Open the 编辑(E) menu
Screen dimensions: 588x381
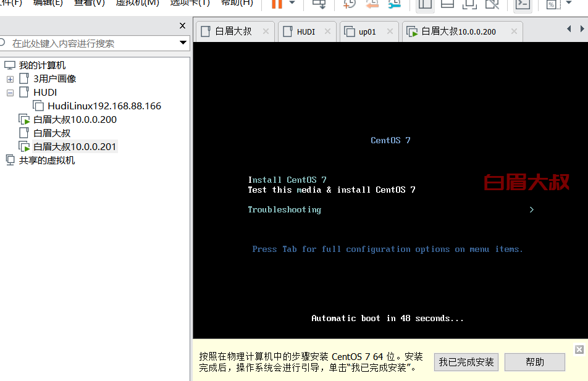(x=48, y=3)
